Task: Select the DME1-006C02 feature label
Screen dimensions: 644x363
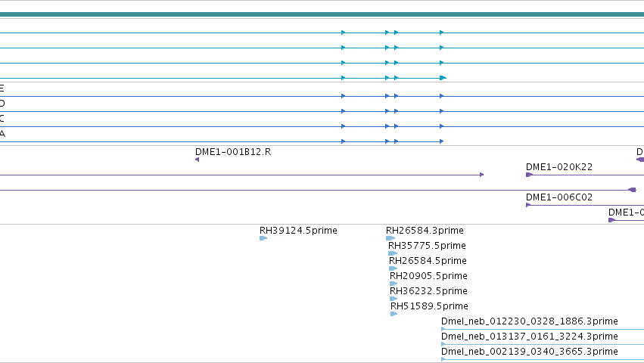Action: [559, 197]
